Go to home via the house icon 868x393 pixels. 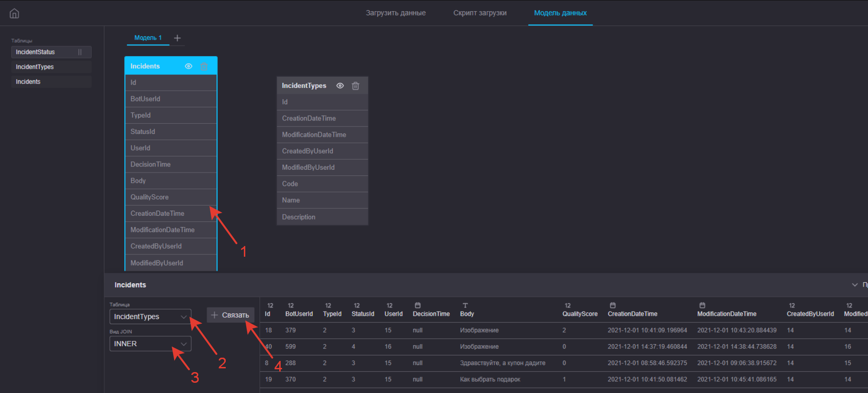14,13
